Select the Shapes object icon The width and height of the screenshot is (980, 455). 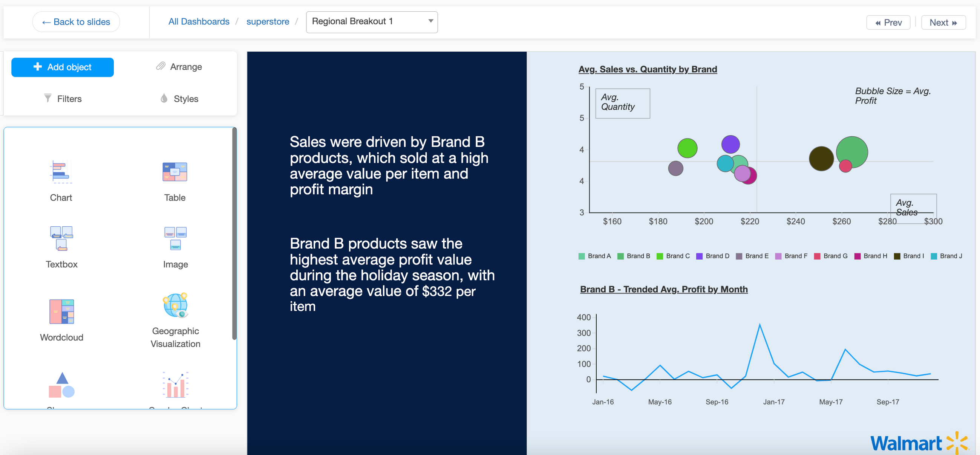tap(61, 385)
